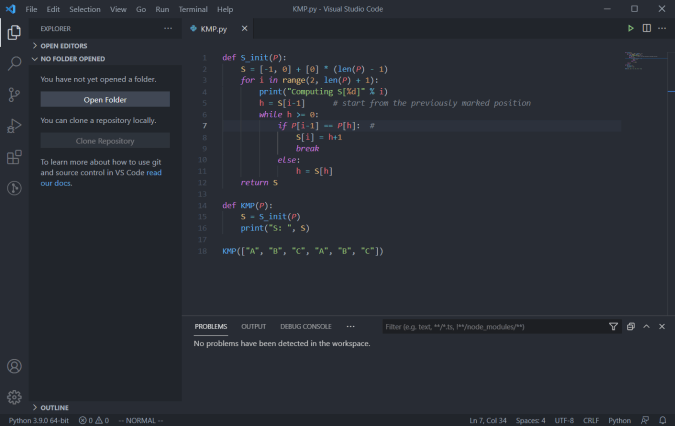The image size is (675, 426).
Task: Click the errors and warnings status indicator
Action: pyautogui.click(x=94, y=420)
